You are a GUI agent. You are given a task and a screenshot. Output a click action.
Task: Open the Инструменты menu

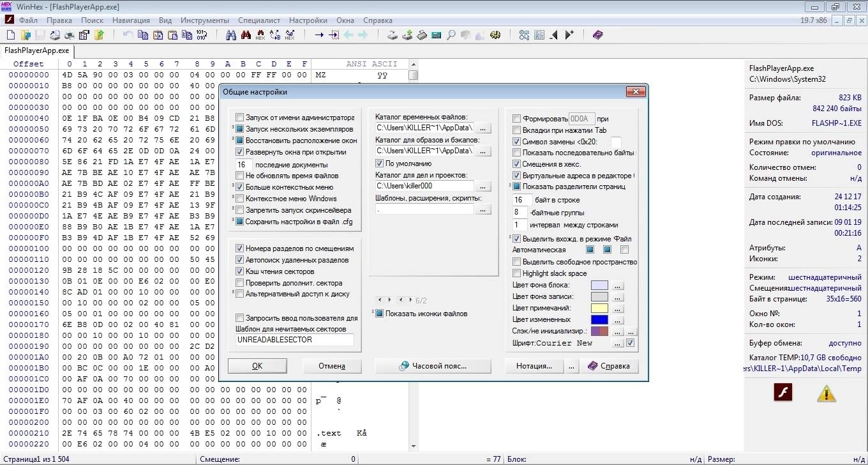[x=205, y=20]
